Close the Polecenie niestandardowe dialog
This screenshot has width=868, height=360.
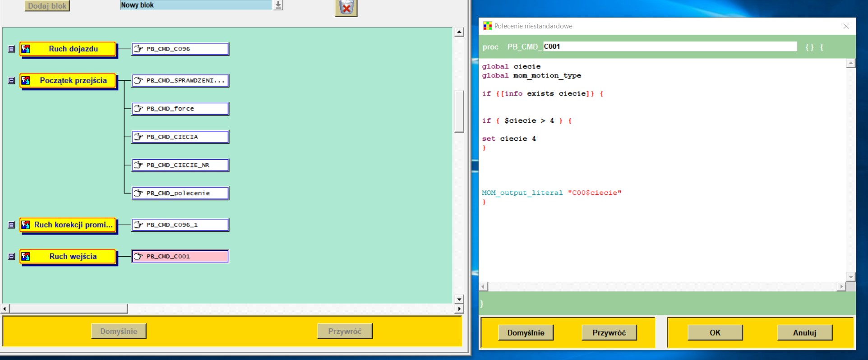(846, 26)
